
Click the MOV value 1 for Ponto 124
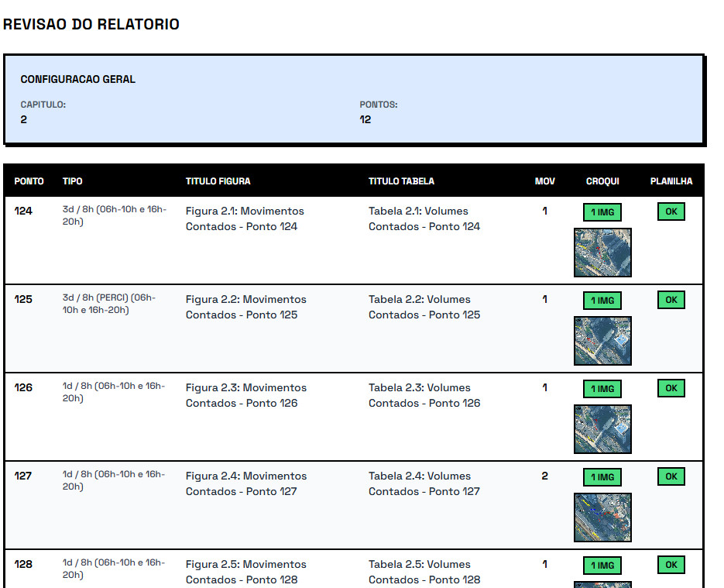pyautogui.click(x=545, y=211)
